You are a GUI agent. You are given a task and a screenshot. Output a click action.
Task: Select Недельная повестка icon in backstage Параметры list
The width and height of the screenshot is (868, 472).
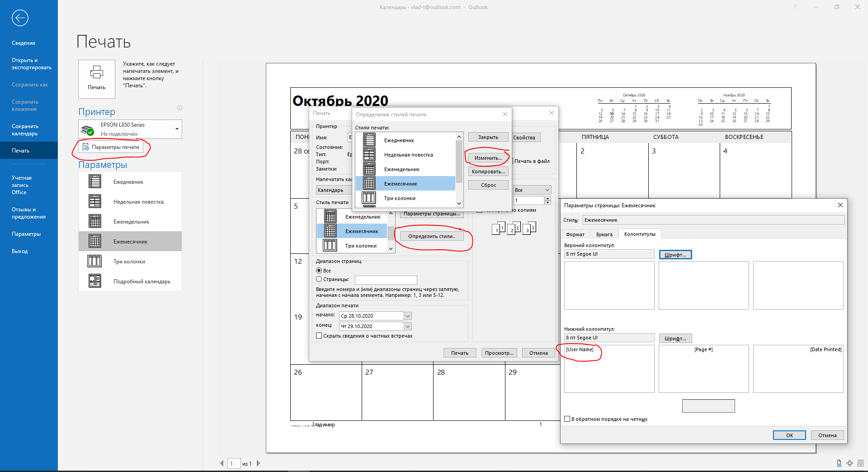click(94, 201)
